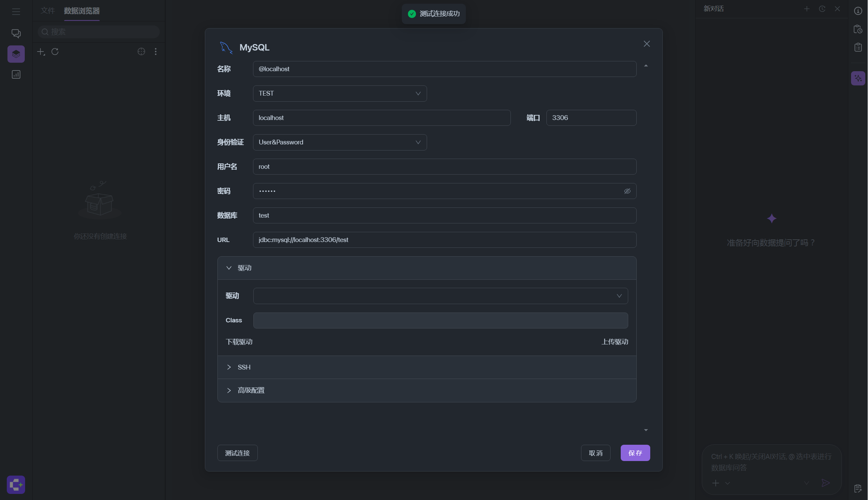Screen dimensions: 868x500
Task: Open the clipboard list icon in right rail
Action: coord(858,47)
